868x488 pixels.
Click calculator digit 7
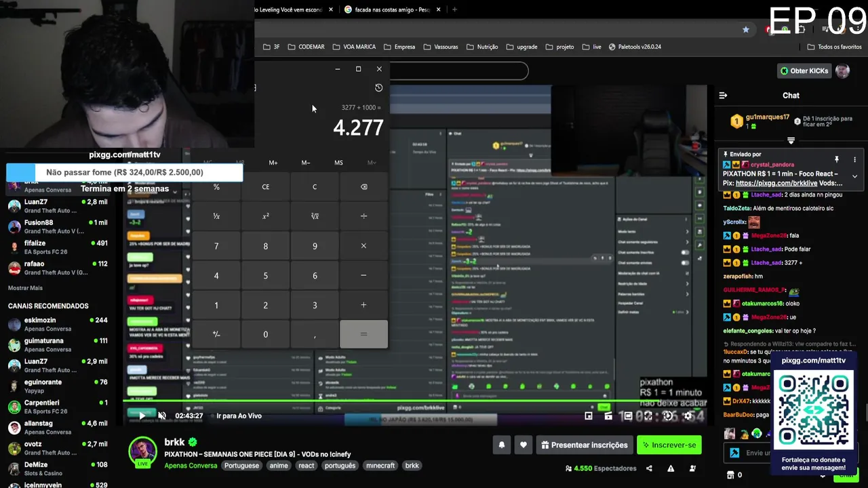(216, 246)
